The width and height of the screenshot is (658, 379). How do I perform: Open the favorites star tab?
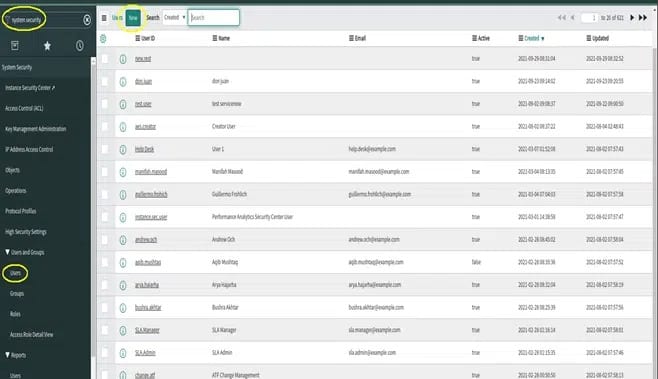(47, 45)
